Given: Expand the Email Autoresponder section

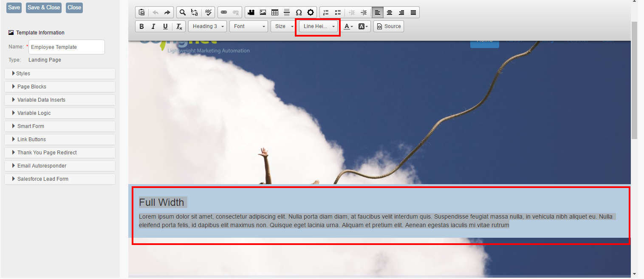Looking at the screenshot, I should pos(60,166).
